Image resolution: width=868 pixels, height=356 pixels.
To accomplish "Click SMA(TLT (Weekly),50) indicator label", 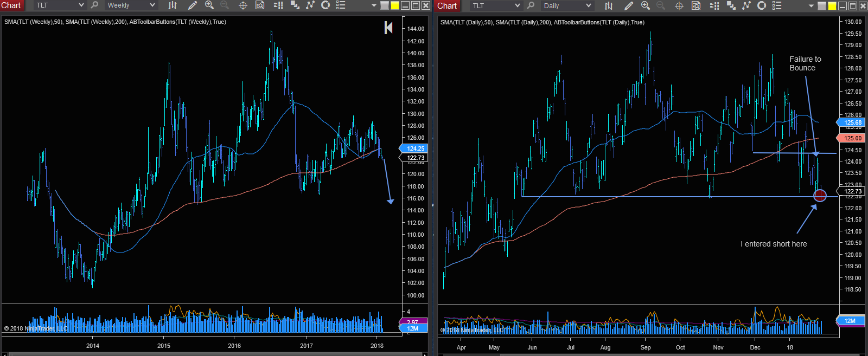I will tap(34, 22).
